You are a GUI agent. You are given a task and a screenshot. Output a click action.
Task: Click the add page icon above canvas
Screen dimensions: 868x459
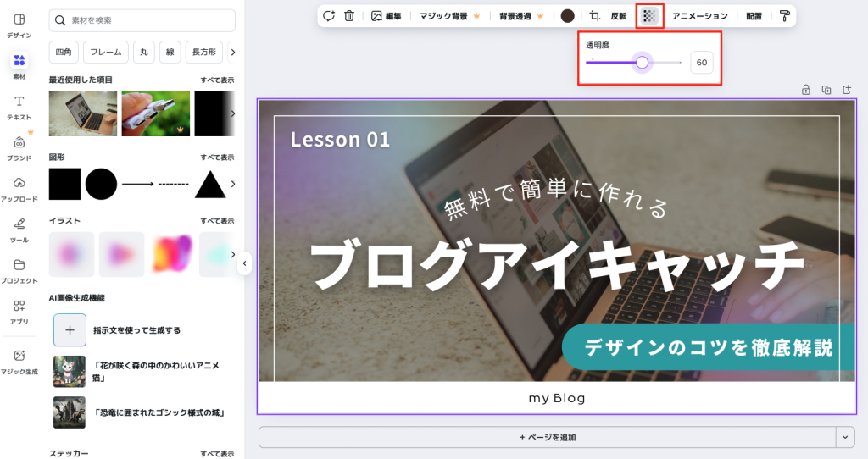coord(847,90)
